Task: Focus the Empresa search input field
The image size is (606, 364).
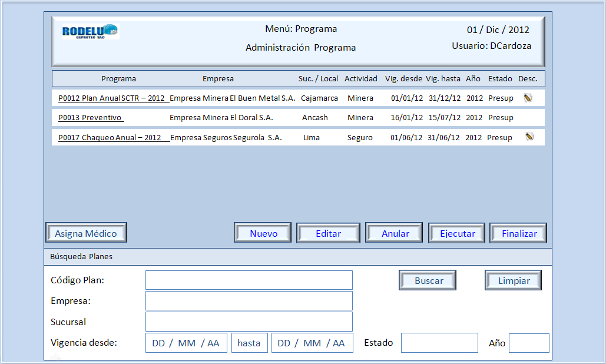Action: 249,300
